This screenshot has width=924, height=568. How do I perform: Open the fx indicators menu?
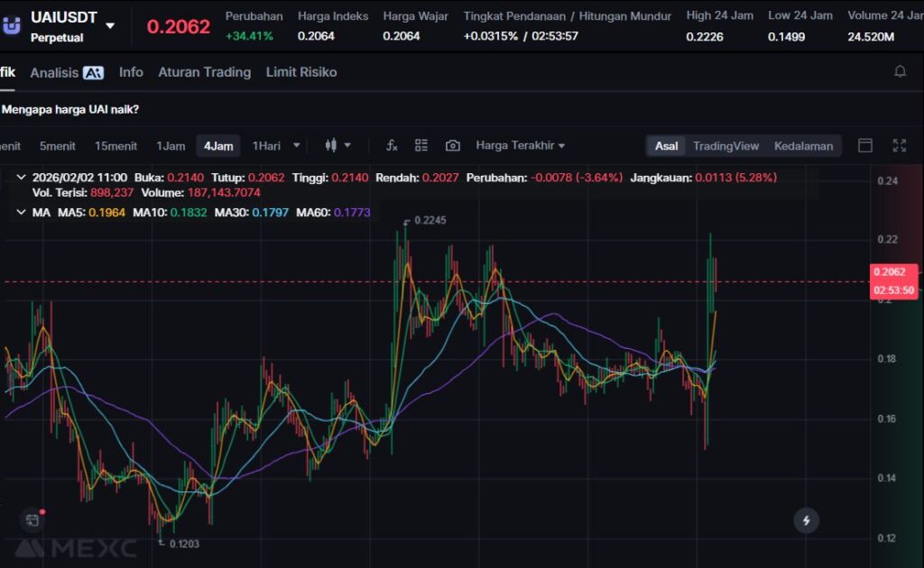click(392, 145)
